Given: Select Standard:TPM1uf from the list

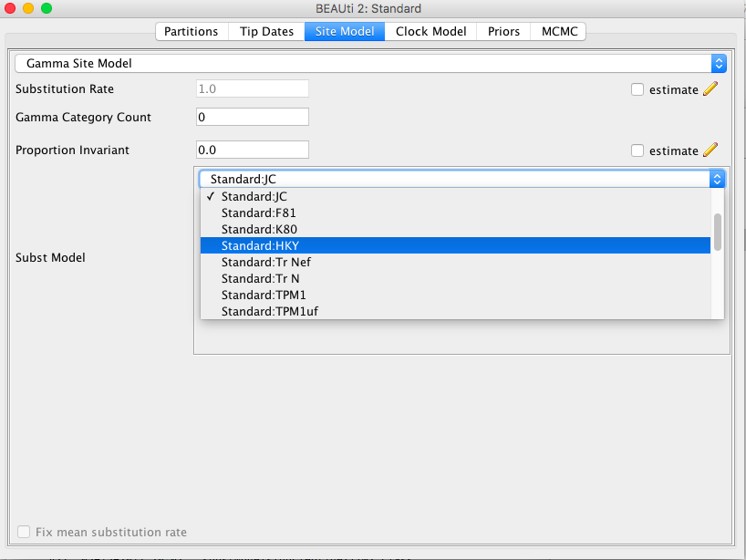Looking at the screenshot, I should pos(455,311).
